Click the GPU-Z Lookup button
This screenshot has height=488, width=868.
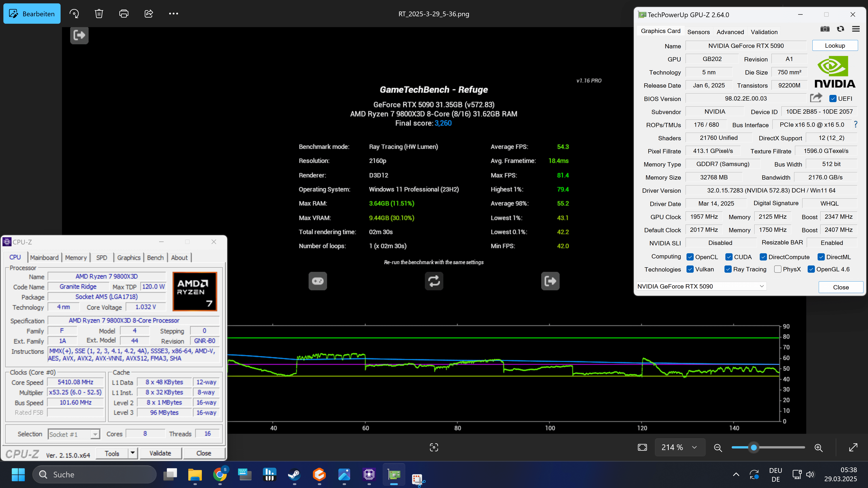[835, 45]
